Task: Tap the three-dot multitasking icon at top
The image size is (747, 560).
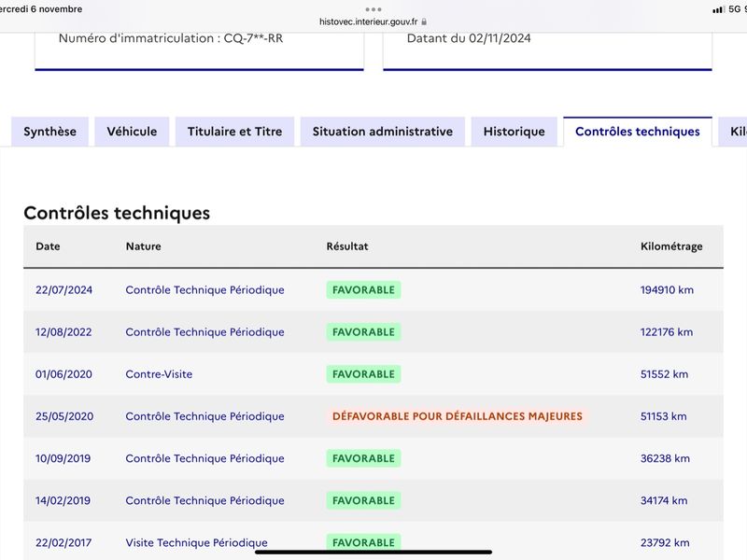Action: point(373,9)
